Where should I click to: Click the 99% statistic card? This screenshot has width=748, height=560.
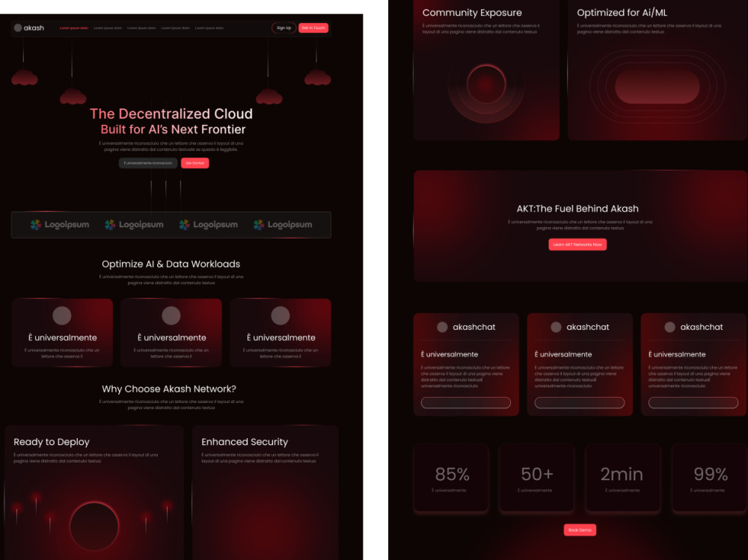coord(709,478)
